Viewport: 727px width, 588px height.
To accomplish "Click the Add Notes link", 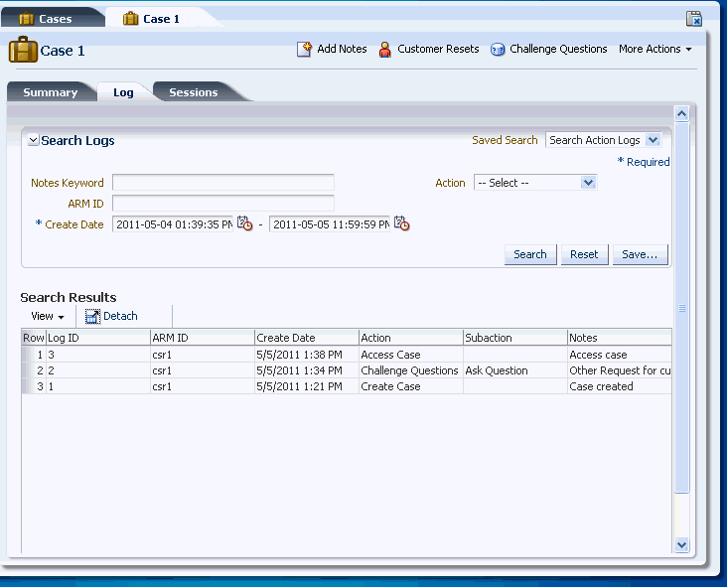I will [x=342, y=49].
